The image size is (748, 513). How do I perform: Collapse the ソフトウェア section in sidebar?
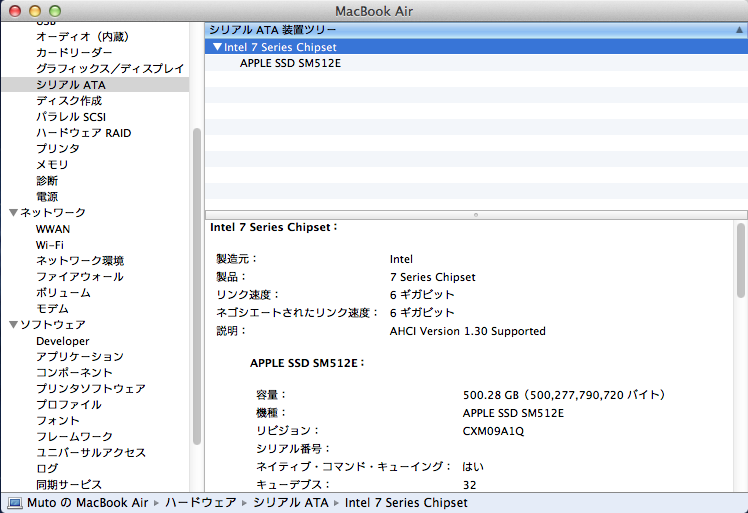[x=13, y=325]
